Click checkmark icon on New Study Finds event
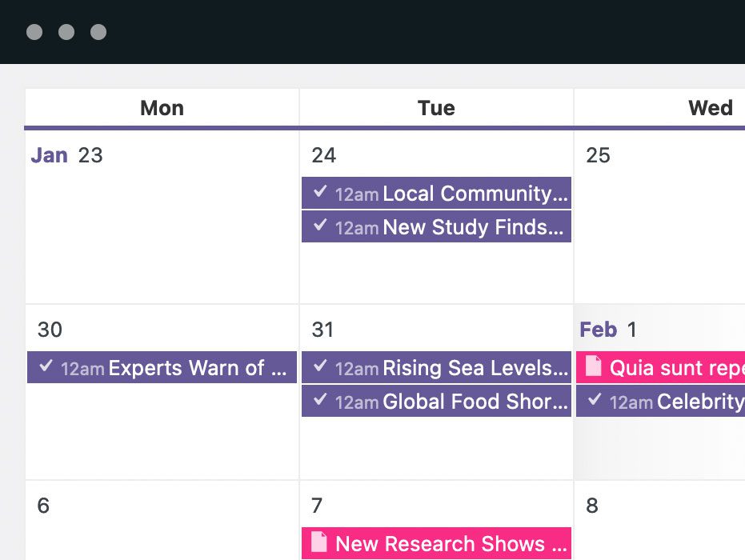This screenshot has width=745, height=560. pos(320,226)
